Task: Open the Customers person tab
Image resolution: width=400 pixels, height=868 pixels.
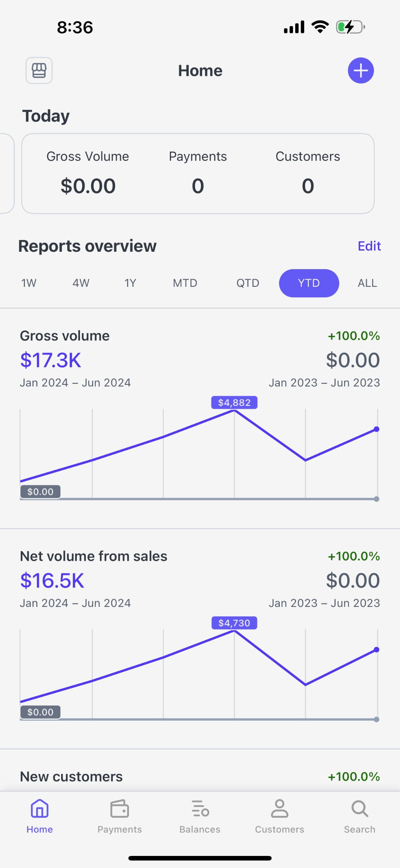Action: (279, 816)
